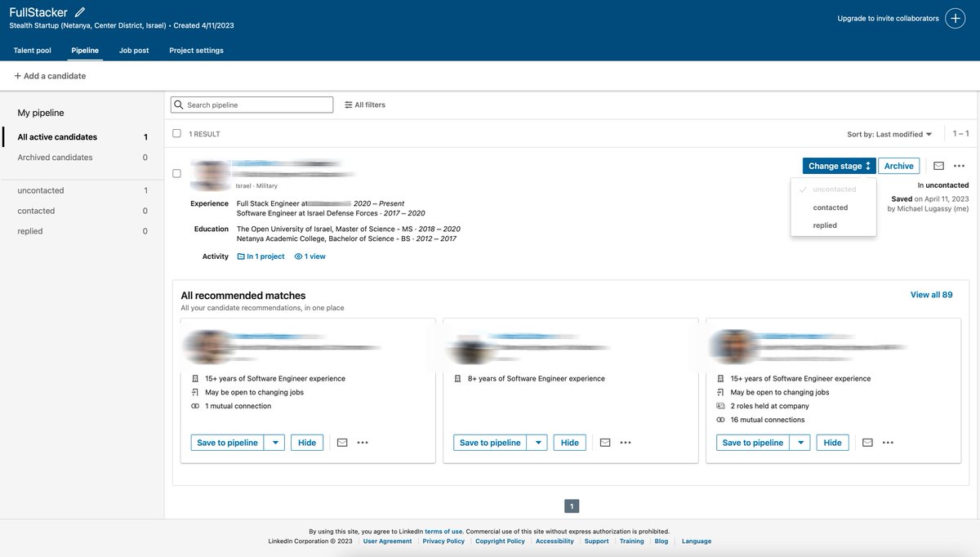The image size is (980, 557).
Task: Open the Accessibility footer link
Action: point(555,541)
